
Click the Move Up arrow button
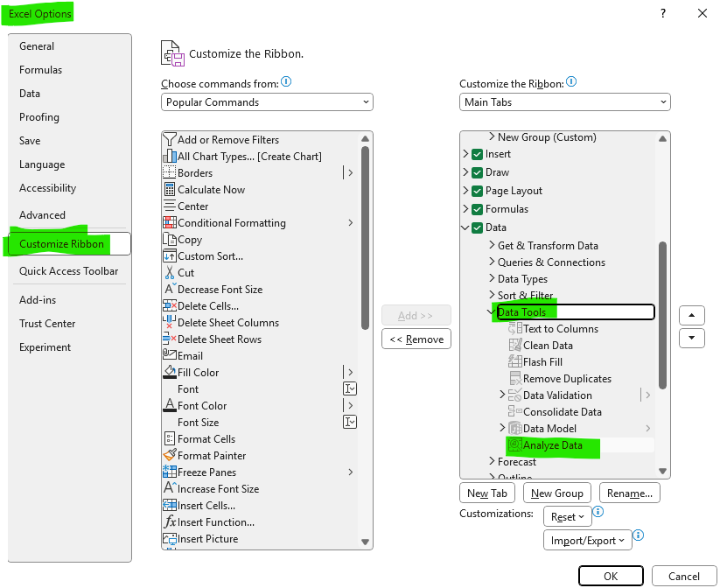[x=691, y=315]
